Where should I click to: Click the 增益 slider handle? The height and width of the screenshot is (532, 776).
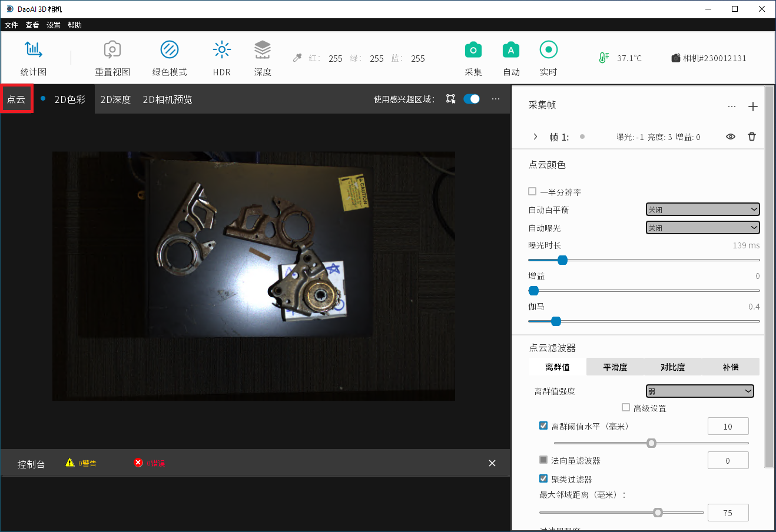click(533, 291)
